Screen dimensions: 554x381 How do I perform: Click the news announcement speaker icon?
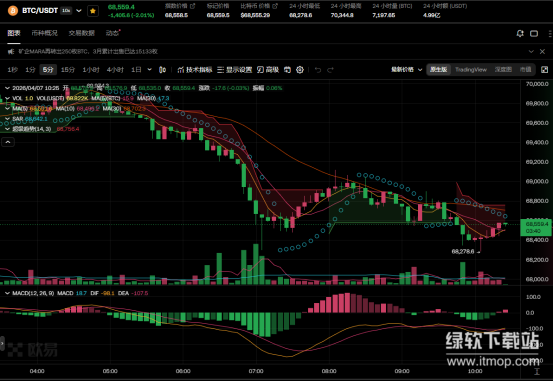click(x=11, y=52)
